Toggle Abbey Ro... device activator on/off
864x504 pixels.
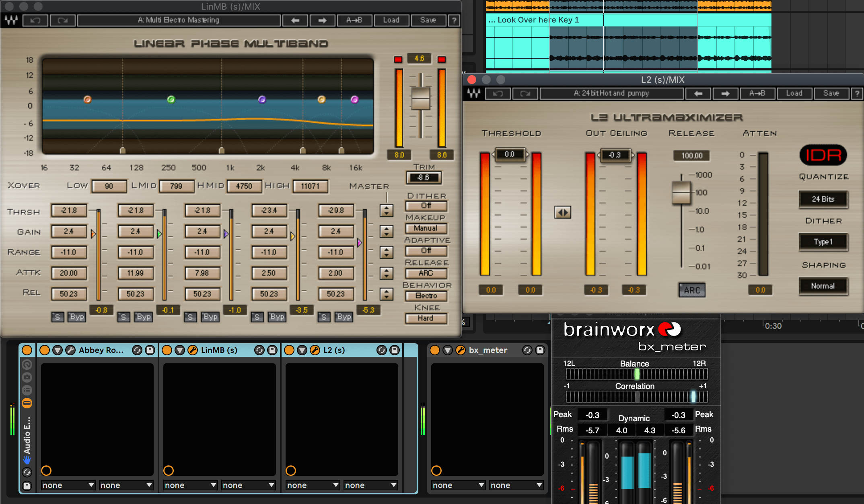[x=45, y=350]
